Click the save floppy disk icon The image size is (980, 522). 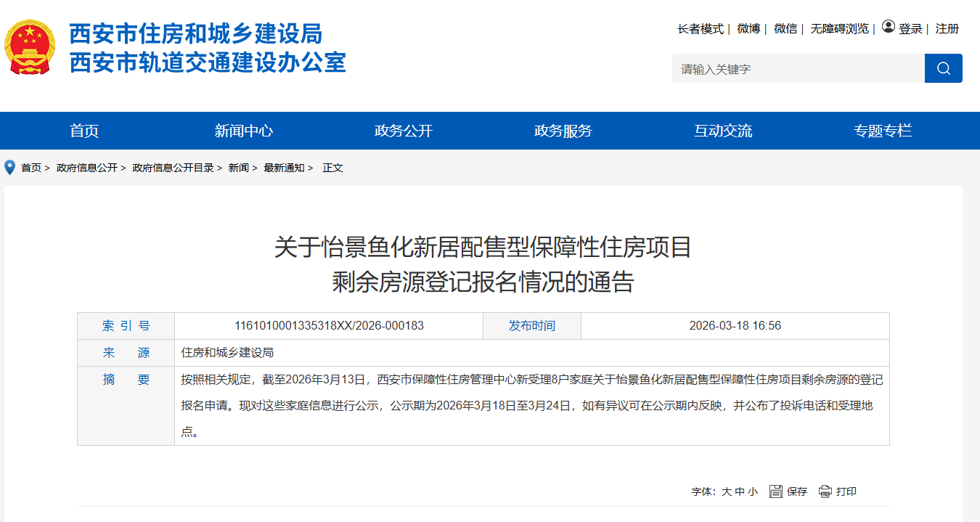[x=776, y=492]
